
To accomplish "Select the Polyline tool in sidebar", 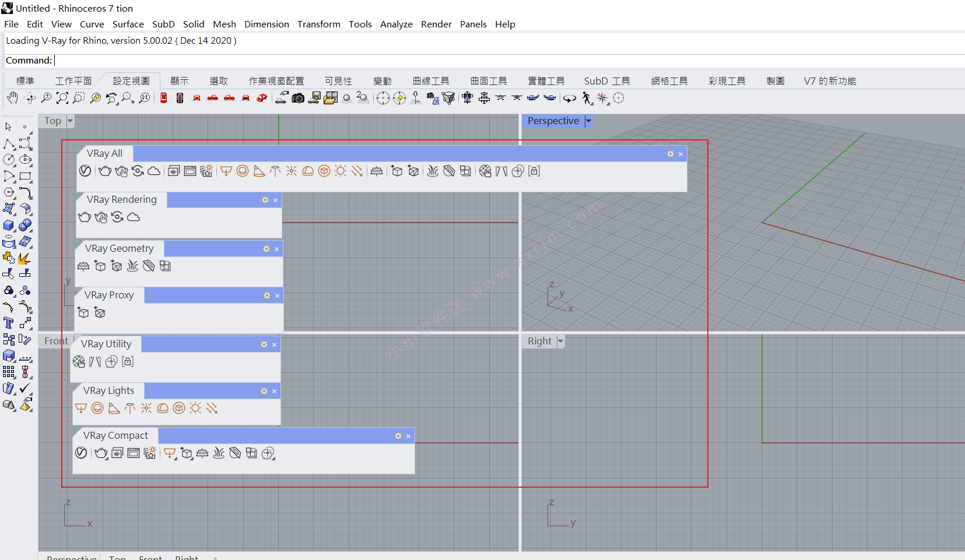I will [9, 144].
